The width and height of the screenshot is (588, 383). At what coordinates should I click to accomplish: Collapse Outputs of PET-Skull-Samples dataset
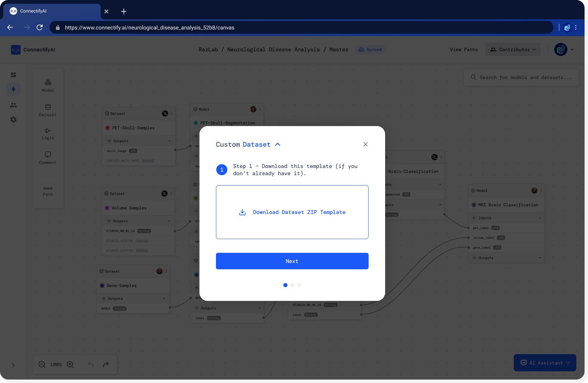(170, 141)
